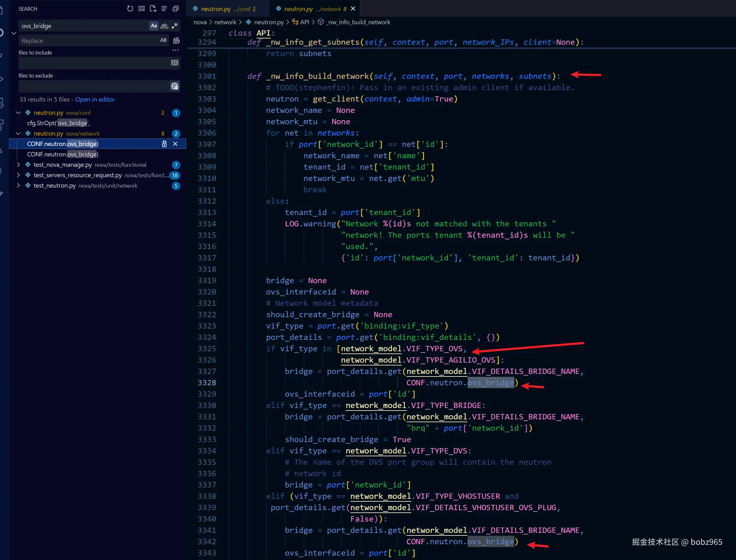The width and height of the screenshot is (736, 560).
Task: Click VIF_TYPE_OVS on line 3325
Action: pos(434,349)
